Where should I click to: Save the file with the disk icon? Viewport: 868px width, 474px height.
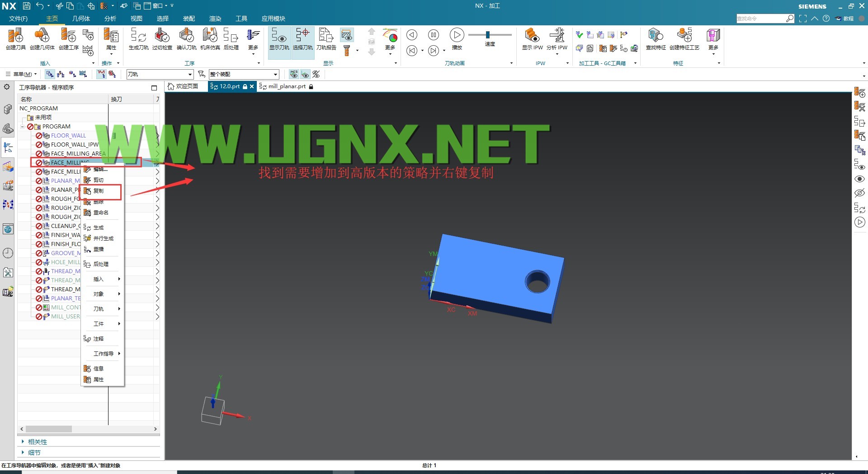(27, 6)
